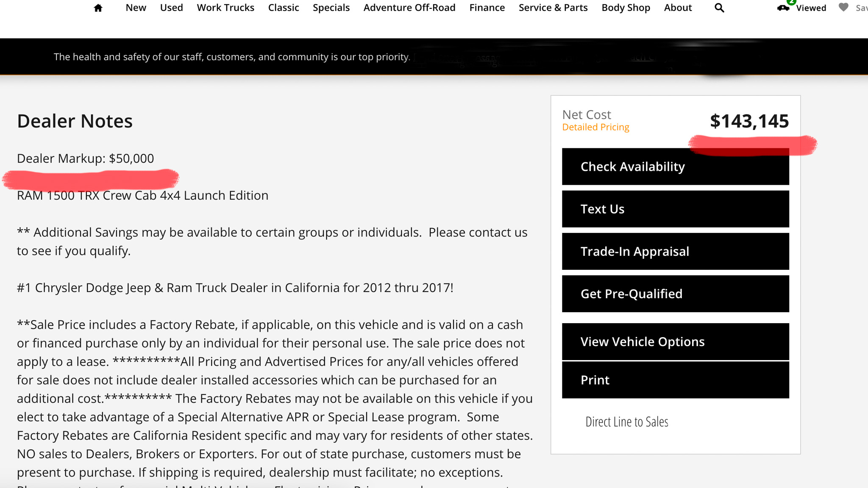868x488 pixels.
Task: Open the search magnifier icon
Action: coord(719,8)
